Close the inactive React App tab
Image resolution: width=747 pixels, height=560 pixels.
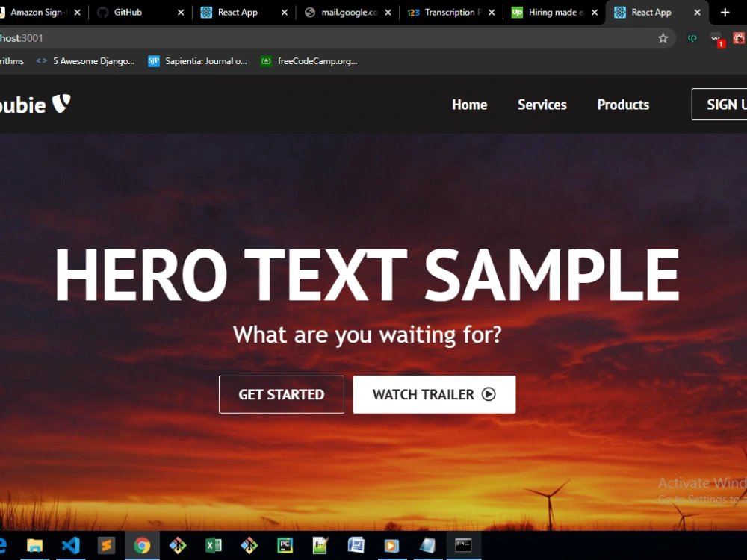pyautogui.click(x=285, y=13)
